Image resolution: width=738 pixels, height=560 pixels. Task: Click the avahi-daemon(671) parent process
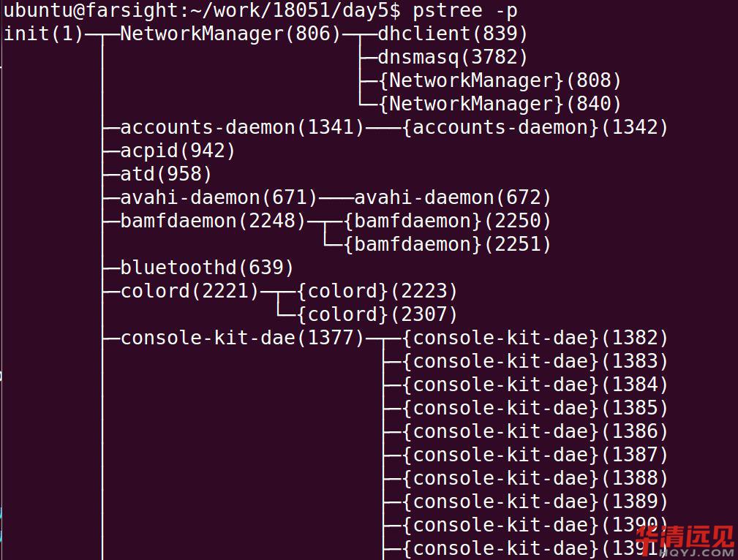219,197
